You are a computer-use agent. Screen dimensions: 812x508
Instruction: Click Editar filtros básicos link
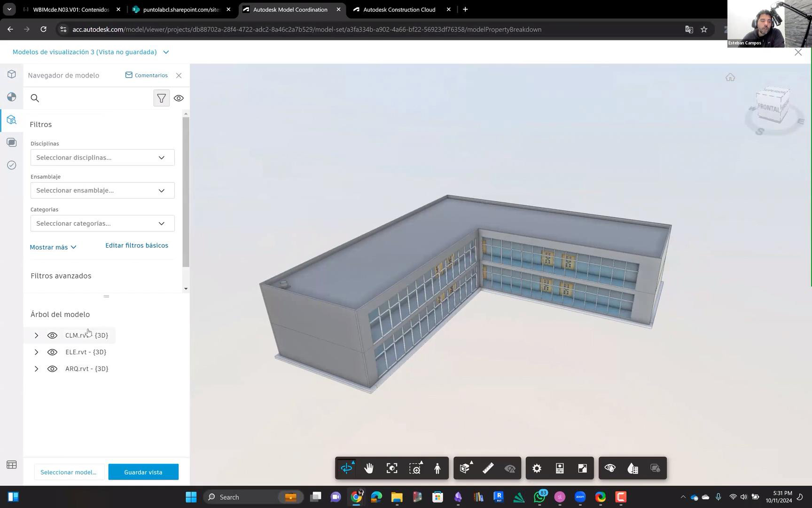136,246
